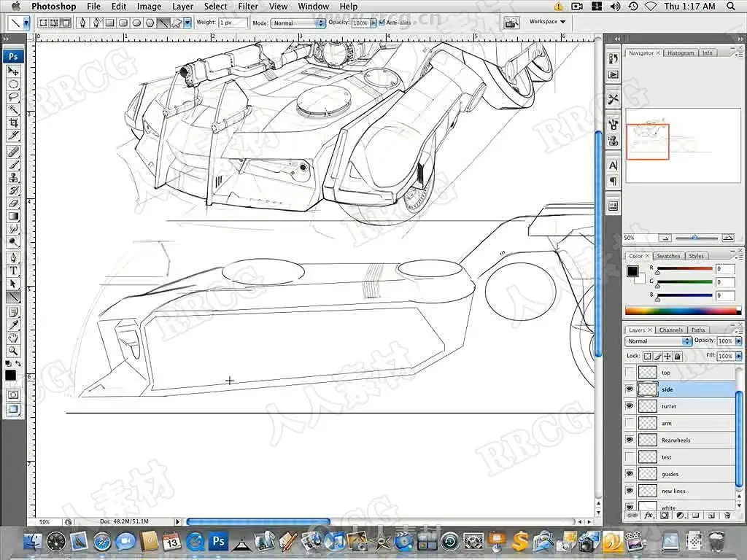Select the Crop tool
The width and height of the screenshot is (747, 560).
click(x=13, y=122)
